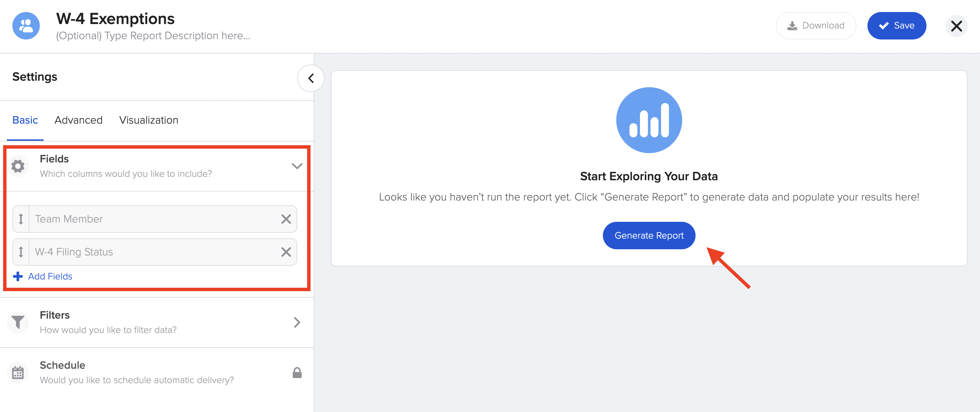Image resolution: width=980 pixels, height=412 pixels.
Task: Click the Fields gear icon
Action: click(18, 166)
